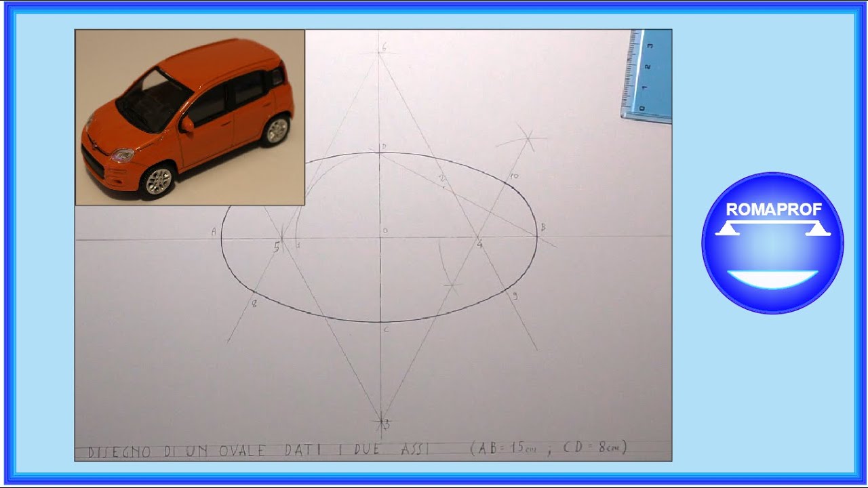Click the handwritten number '5' on the axis
Viewport: 868px width, 488px height.
pyautogui.click(x=276, y=247)
